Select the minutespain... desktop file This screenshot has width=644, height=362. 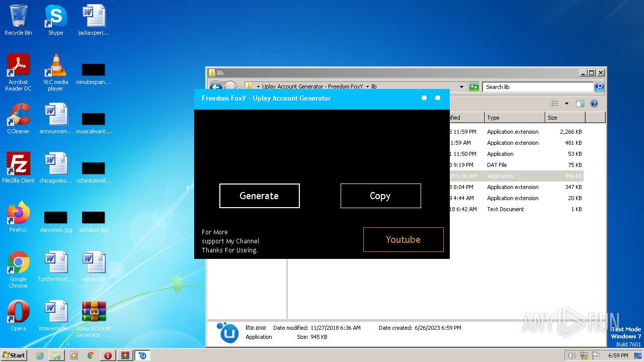pos(94,73)
